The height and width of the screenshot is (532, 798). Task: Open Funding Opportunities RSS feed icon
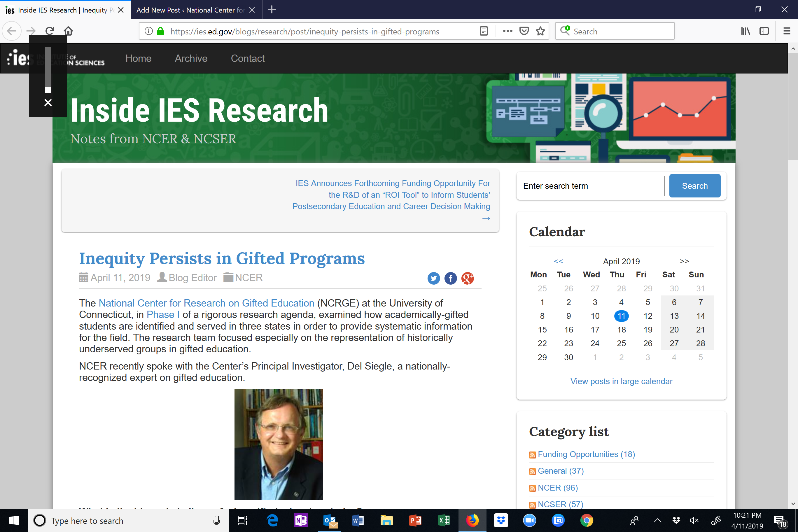point(532,455)
